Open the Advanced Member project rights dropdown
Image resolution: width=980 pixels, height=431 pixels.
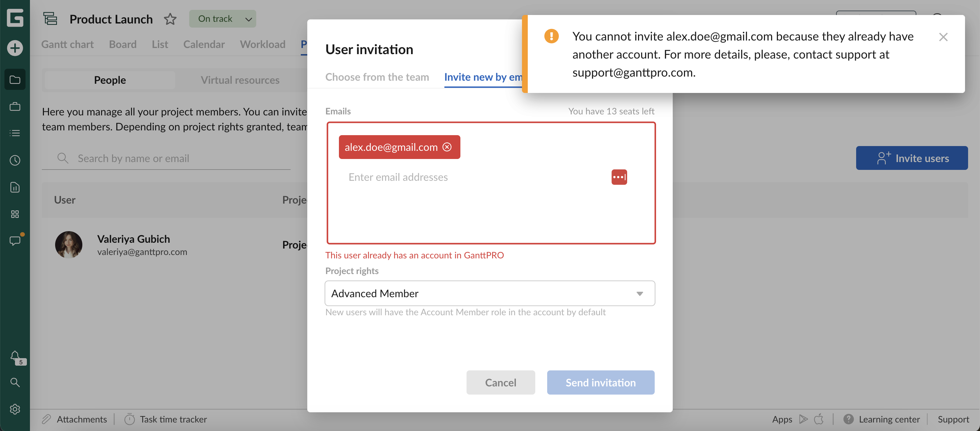tap(490, 293)
